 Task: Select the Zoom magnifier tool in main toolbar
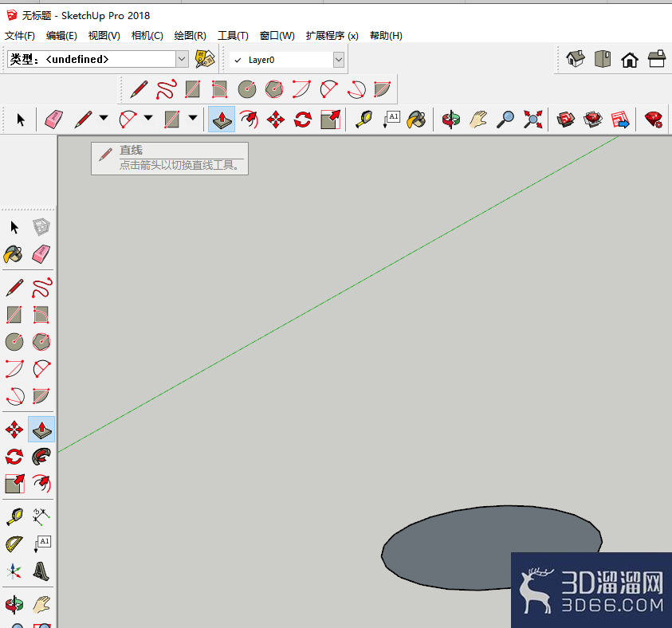point(505,120)
